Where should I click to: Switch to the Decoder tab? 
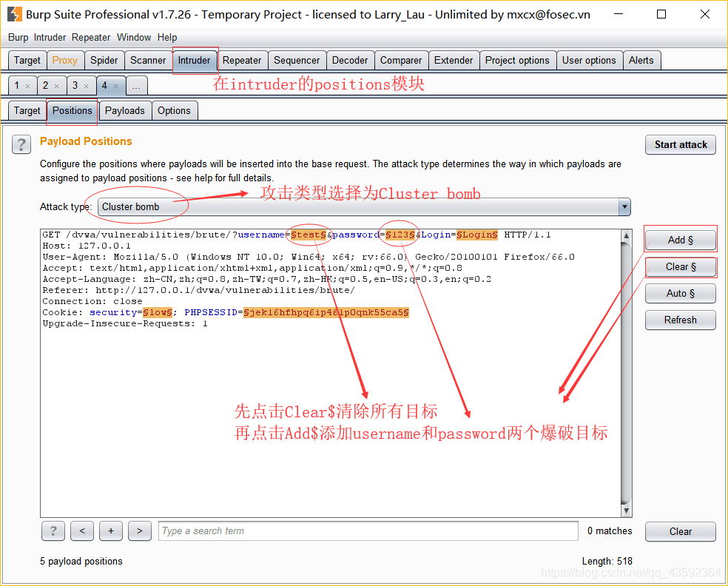coord(350,61)
